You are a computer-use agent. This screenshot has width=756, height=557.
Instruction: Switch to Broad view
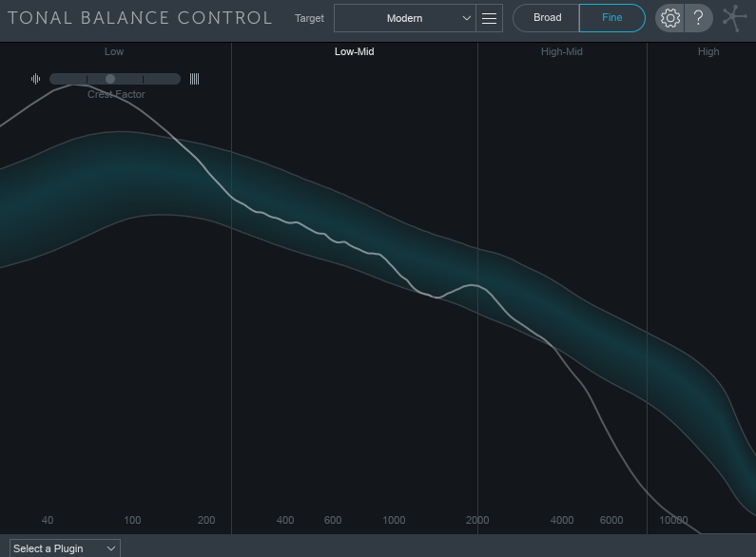546,18
